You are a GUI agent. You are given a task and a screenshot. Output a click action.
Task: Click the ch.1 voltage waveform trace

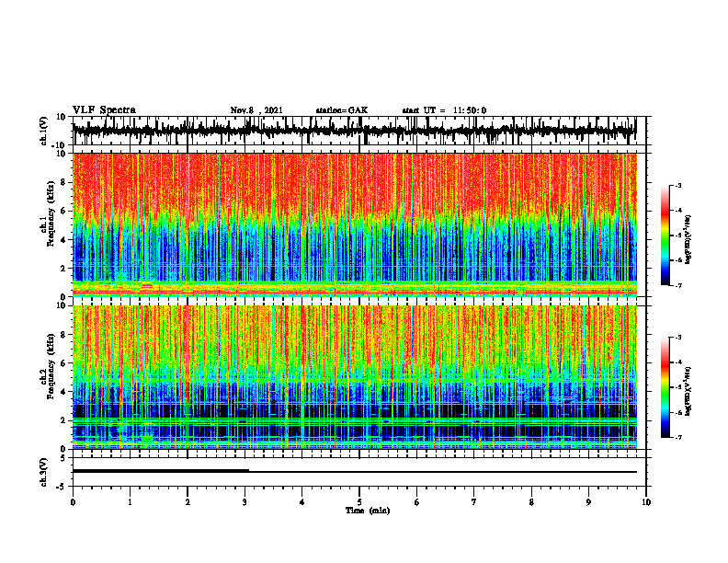[x=354, y=131]
